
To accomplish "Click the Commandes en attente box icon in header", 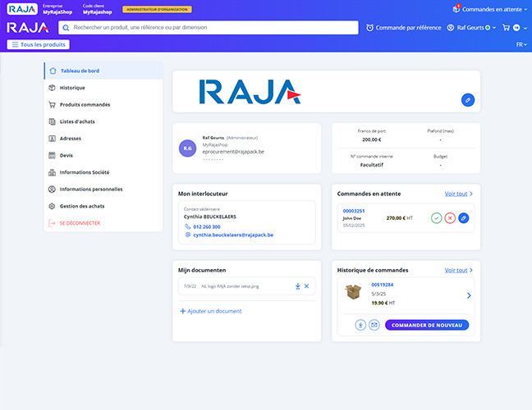I will click(x=456, y=9).
